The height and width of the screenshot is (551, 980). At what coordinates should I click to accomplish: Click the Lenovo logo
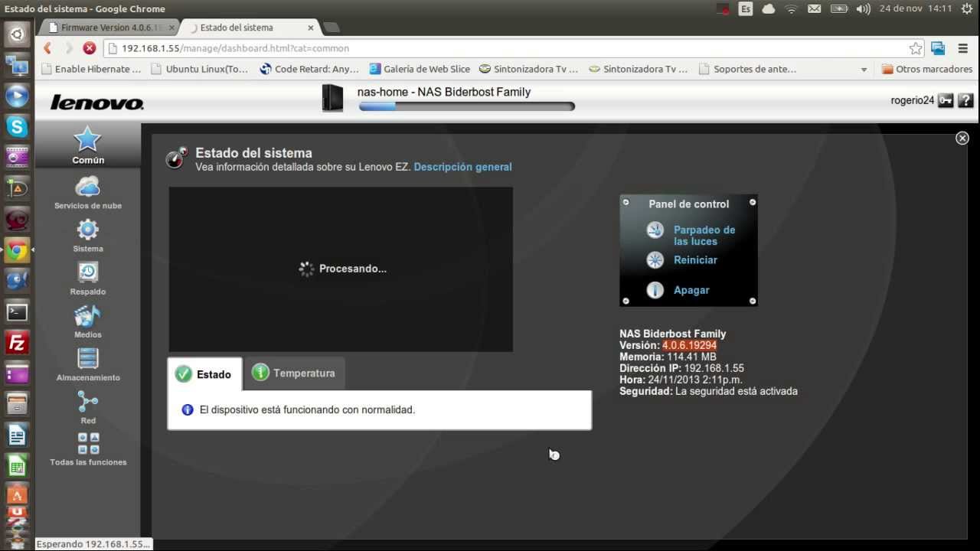coord(96,103)
